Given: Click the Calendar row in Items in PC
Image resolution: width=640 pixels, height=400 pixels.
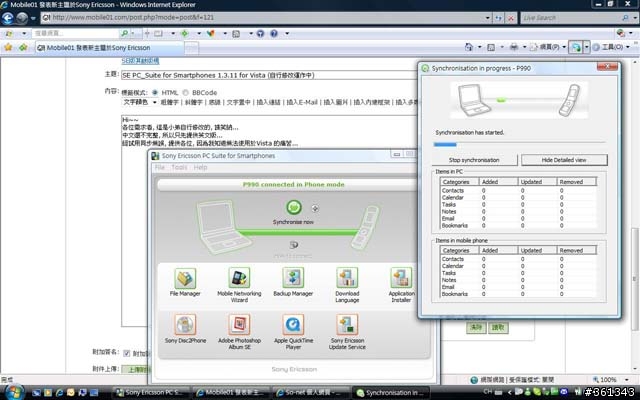Looking at the screenshot, I should coord(518,198).
